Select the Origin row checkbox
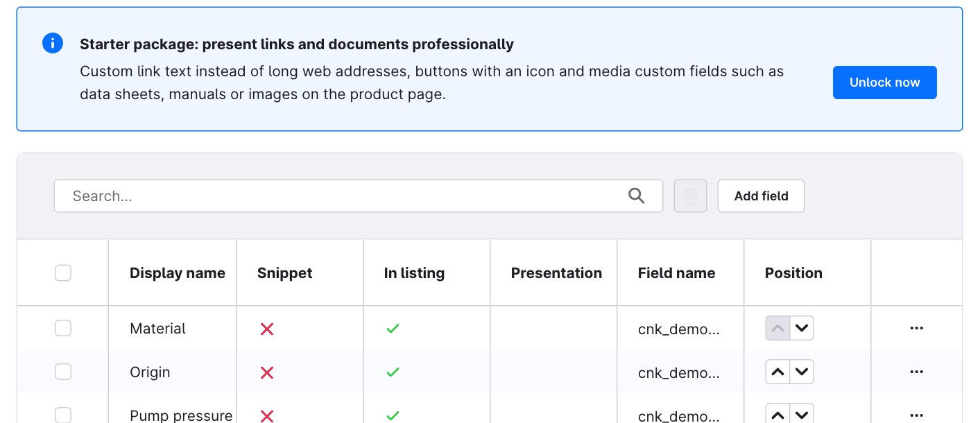 point(63,372)
